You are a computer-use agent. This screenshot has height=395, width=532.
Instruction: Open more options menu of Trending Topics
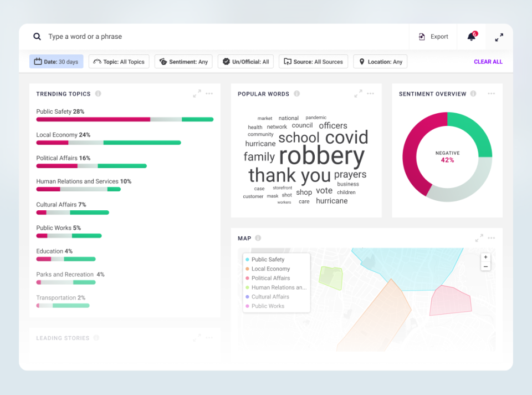point(209,94)
